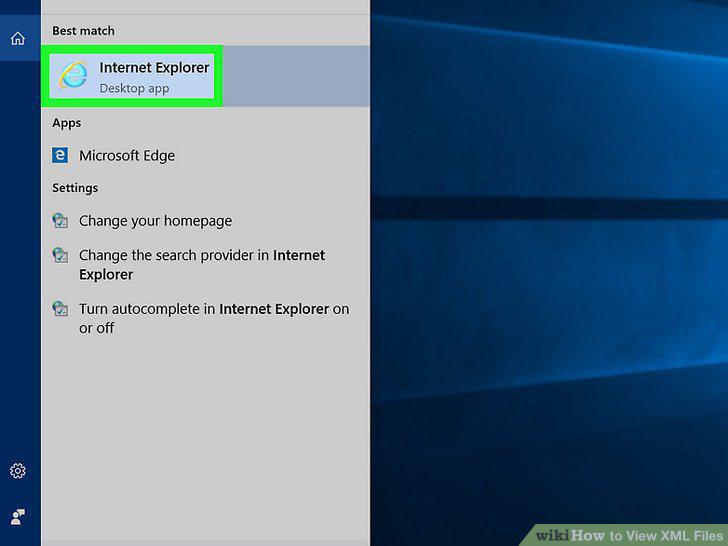Image resolution: width=728 pixels, height=546 pixels.
Task: Open Microsoft Edge from the Apps list
Action: coord(205,156)
